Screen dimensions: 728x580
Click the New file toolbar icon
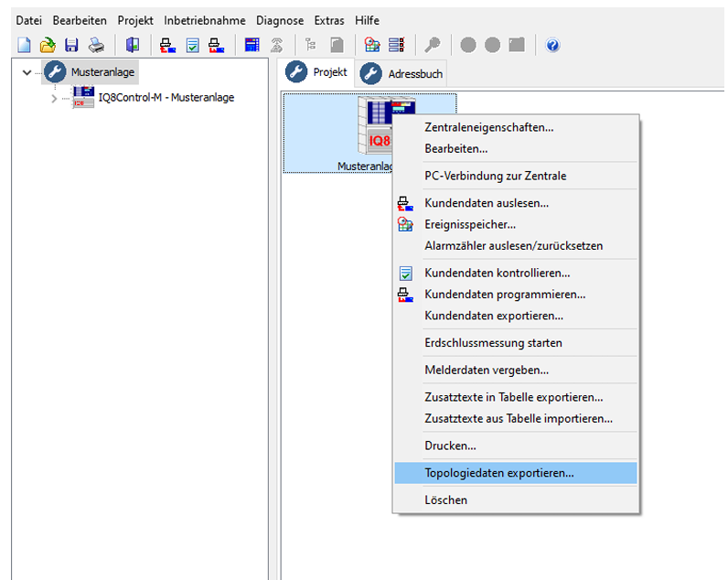(x=24, y=45)
